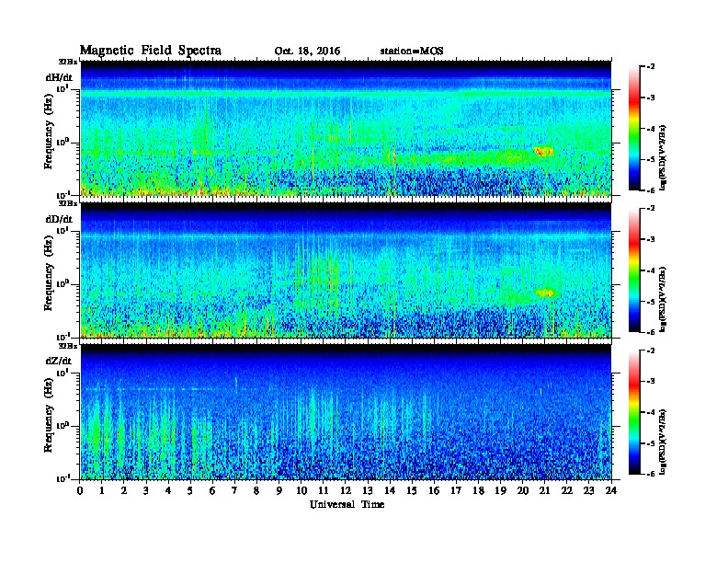Click the hour '19' tick label
Image resolution: width=728 pixels, height=563 pixels.
(x=500, y=491)
